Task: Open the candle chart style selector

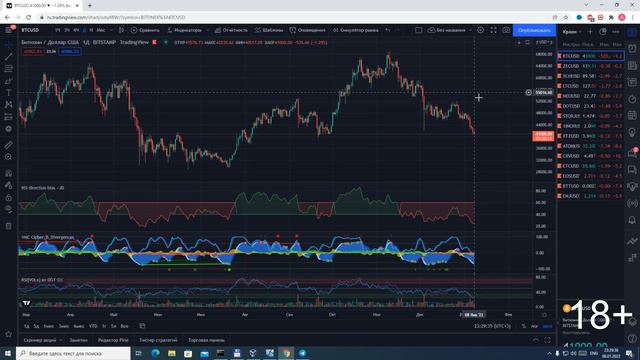Action: (x=121, y=30)
